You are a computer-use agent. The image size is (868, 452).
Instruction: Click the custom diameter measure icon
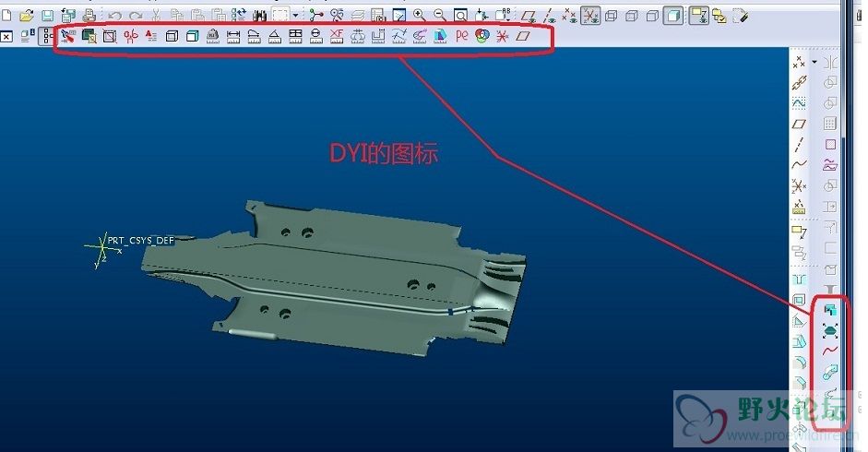click(x=316, y=37)
